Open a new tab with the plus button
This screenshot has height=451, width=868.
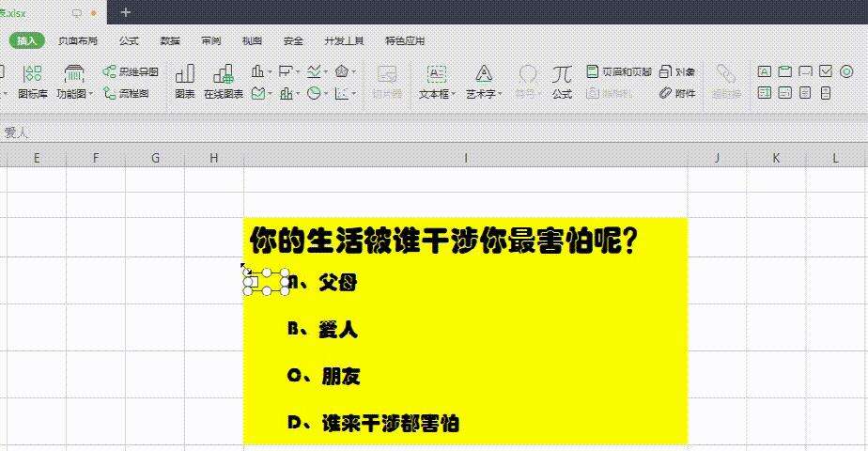(x=126, y=12)
